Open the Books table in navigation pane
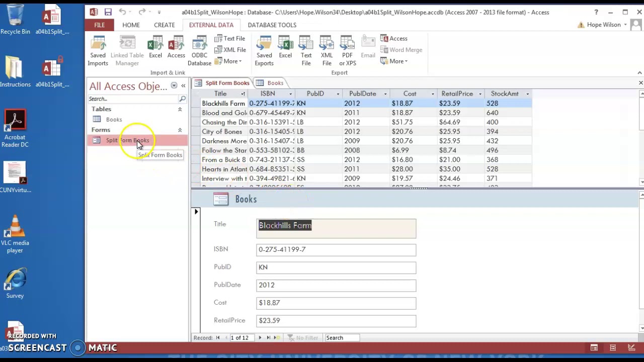Screen dimensions: 644x362 [114, 120]
